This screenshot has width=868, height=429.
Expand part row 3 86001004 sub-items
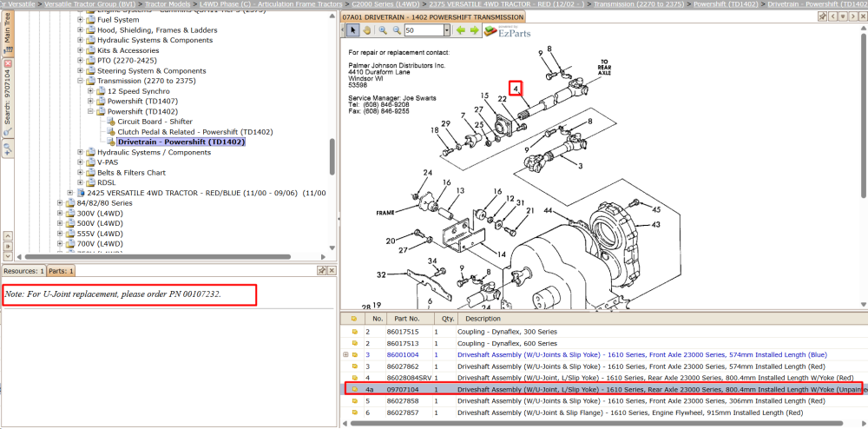[x=346, y=355]
